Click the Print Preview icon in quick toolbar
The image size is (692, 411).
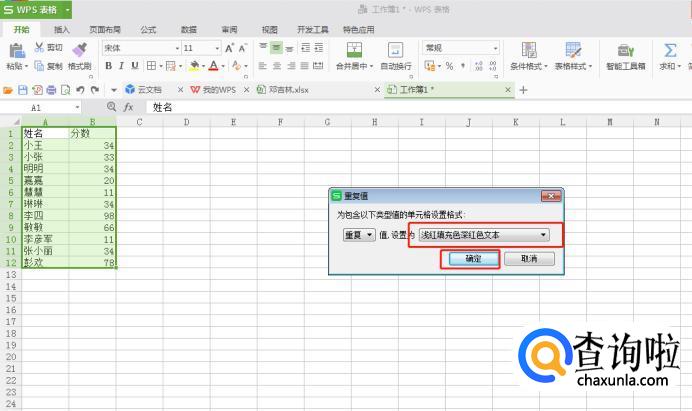65,90
